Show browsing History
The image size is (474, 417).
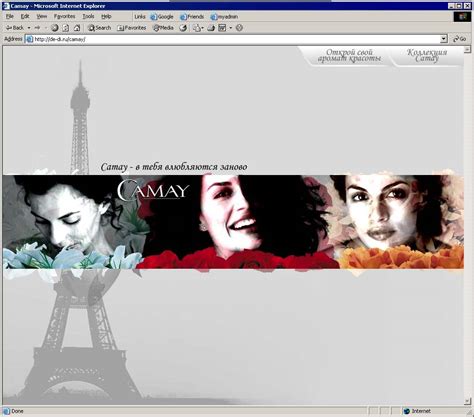183,28
